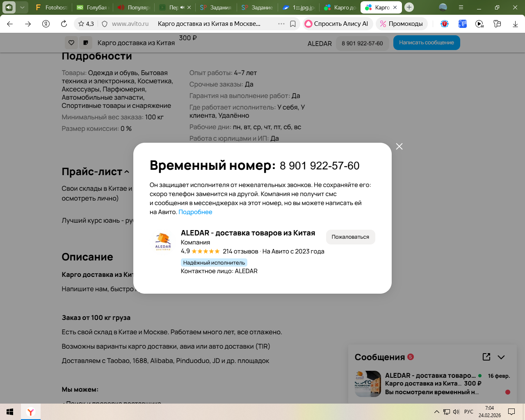Open network settings in system tray

point(447,412)
